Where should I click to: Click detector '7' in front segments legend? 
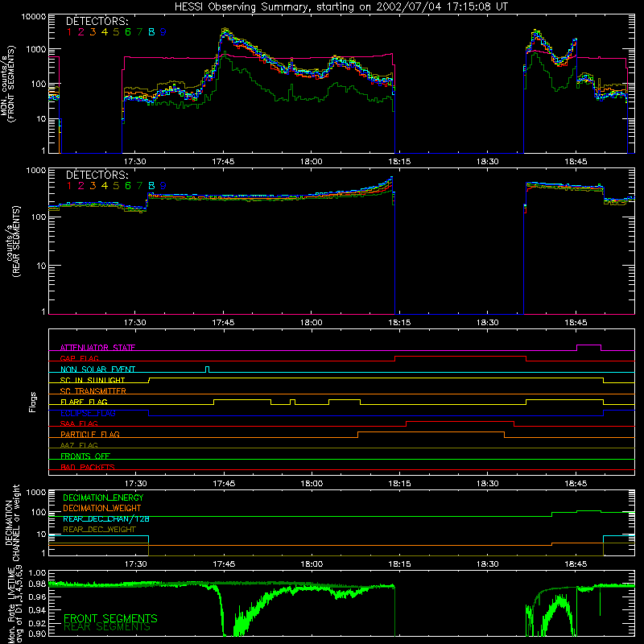coord(139,31)
